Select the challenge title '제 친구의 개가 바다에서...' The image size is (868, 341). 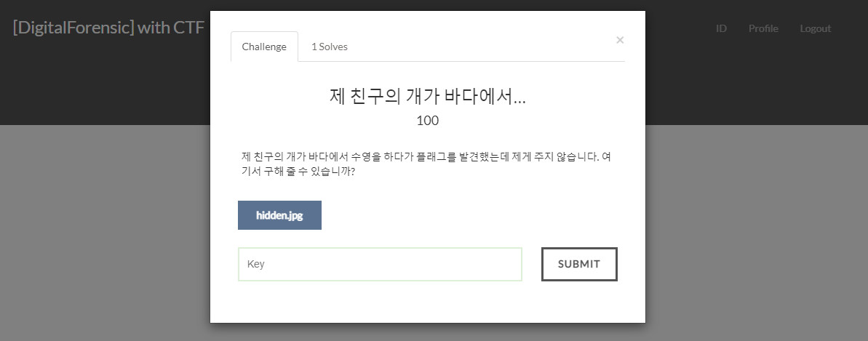pyautogui.click(x=427, y=96)
